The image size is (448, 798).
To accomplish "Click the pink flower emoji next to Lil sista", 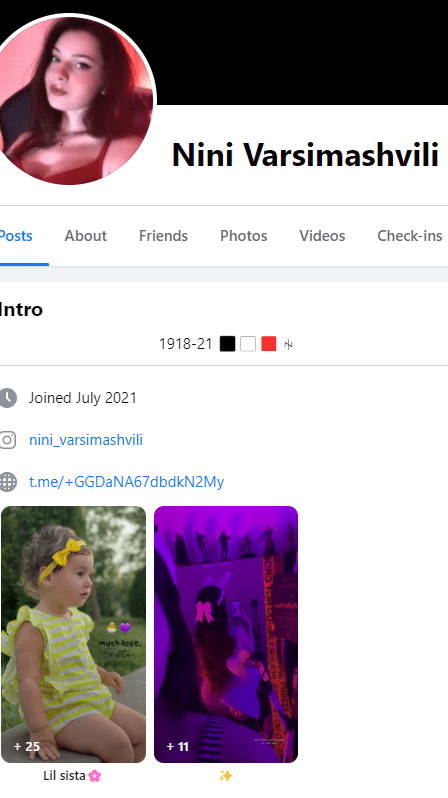I will (x=95, y=776).
